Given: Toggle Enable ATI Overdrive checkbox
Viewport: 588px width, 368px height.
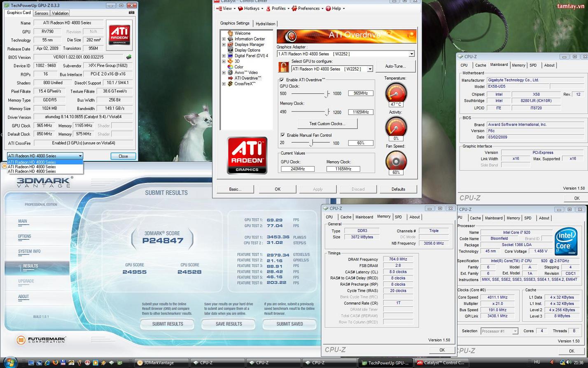Looking at the screenshot, I should click(x=282, y=80).
